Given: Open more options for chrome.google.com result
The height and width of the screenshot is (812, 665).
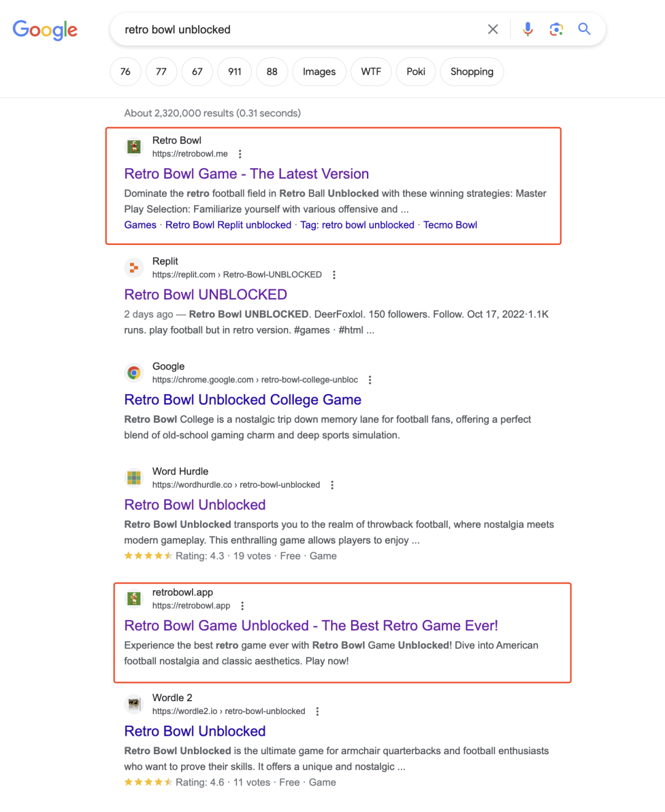Looking at the screenshot, I should (370, 380).
